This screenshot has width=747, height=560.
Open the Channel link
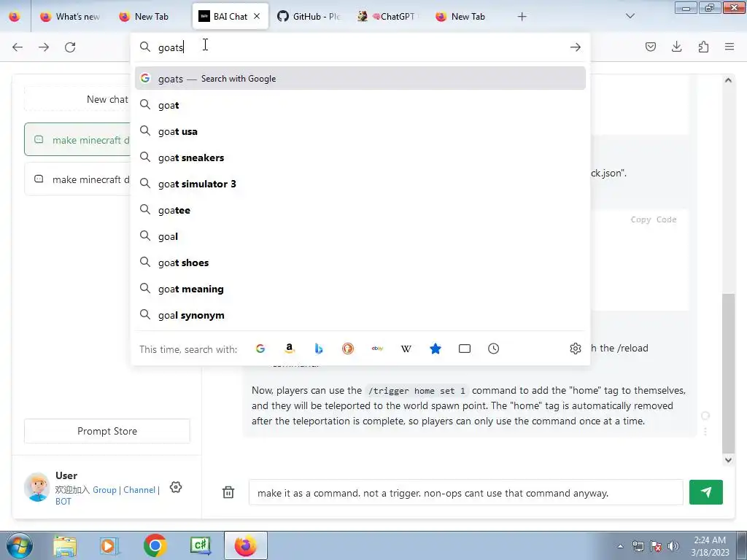pyautogui.click(x=139, y=489)
